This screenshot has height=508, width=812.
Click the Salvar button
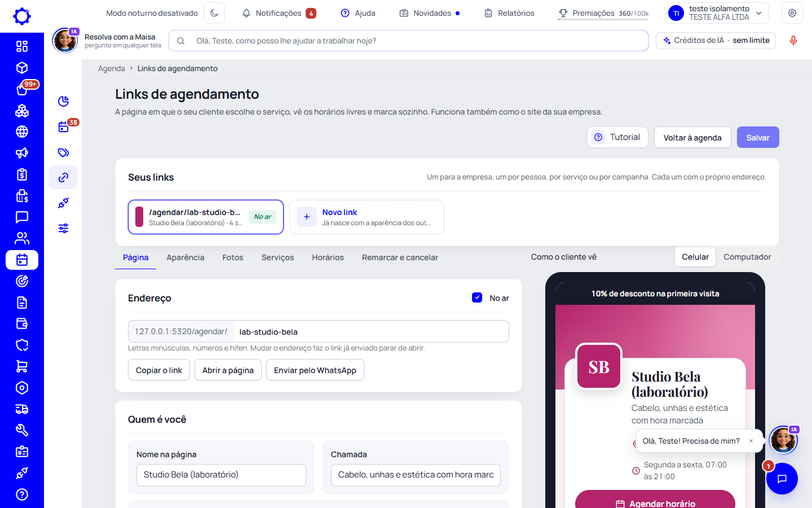point(758,137)
